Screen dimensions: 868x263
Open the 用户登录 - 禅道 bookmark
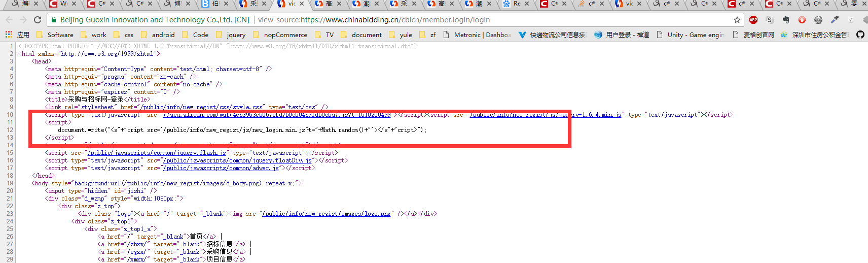click(x=622, y=35)
